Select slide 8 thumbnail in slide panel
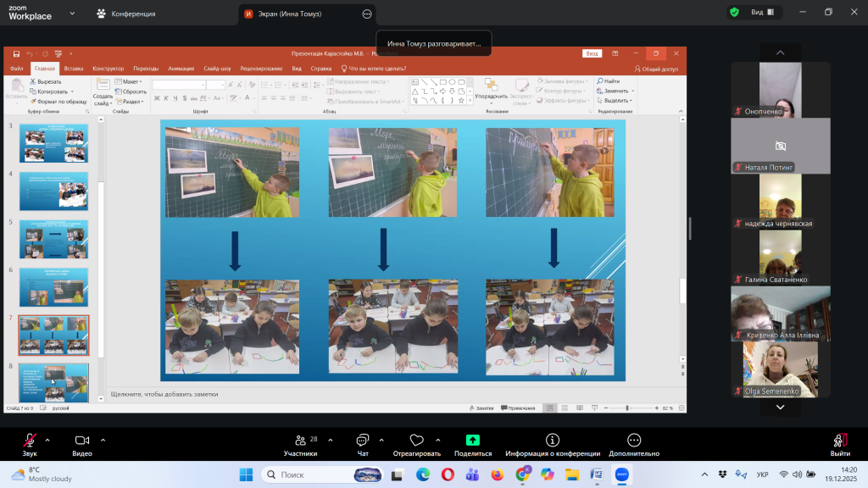This screenshot has height=488, width=868. click(53, 383)
